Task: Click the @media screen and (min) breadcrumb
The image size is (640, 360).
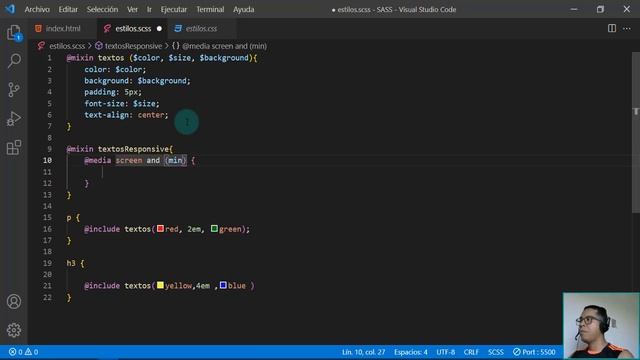Action: coord(224,46)
